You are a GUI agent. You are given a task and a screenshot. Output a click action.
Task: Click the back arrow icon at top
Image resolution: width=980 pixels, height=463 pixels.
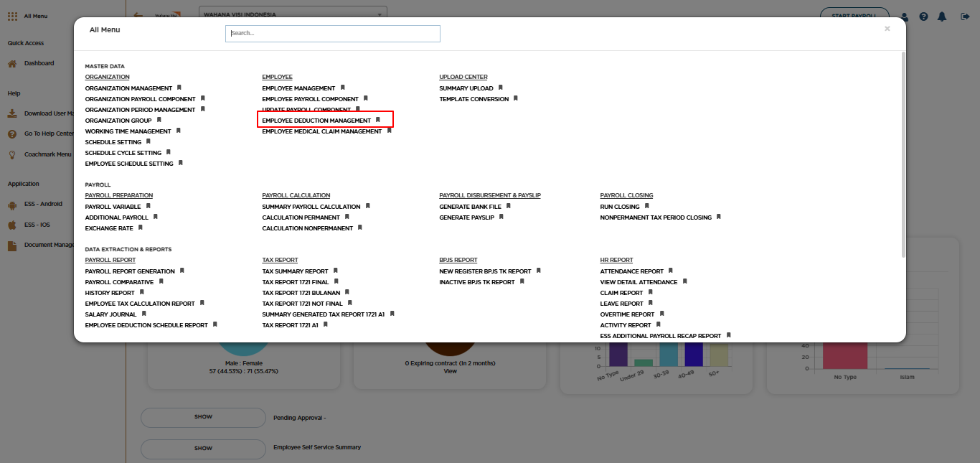pyautogui.click(x=138, y=14)
